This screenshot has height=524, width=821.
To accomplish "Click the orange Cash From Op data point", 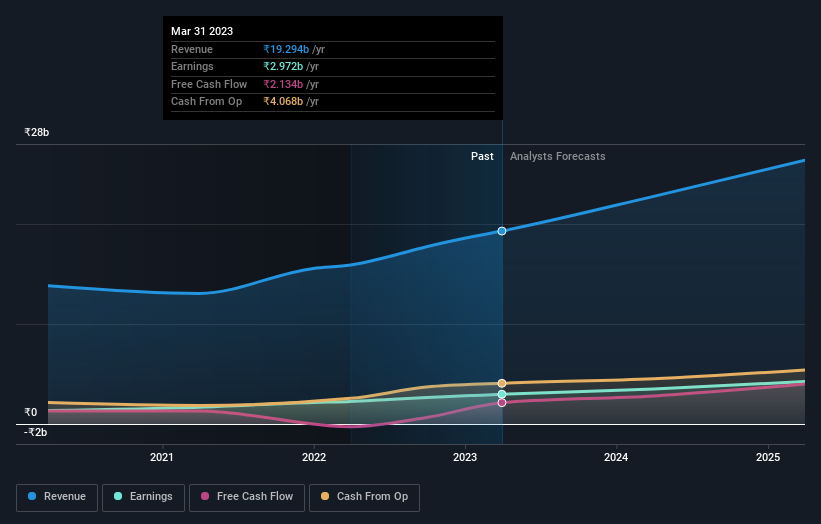I will (502, 383).
